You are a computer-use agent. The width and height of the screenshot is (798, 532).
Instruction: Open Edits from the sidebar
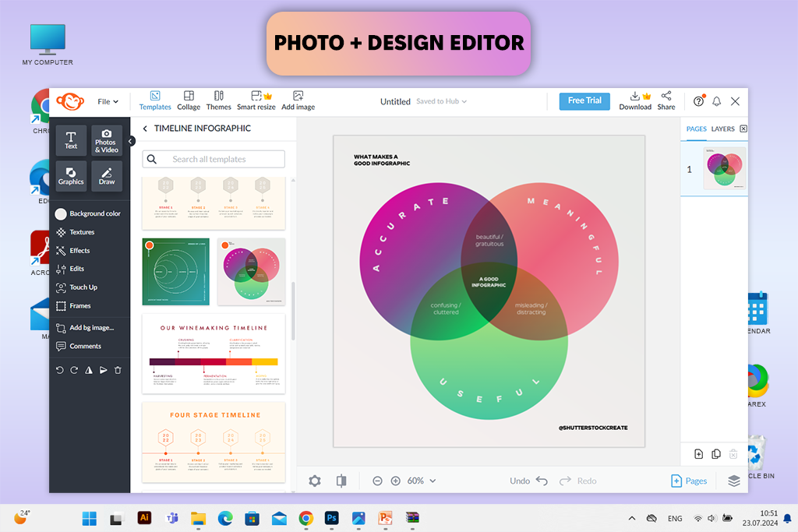tap(70, 269)
